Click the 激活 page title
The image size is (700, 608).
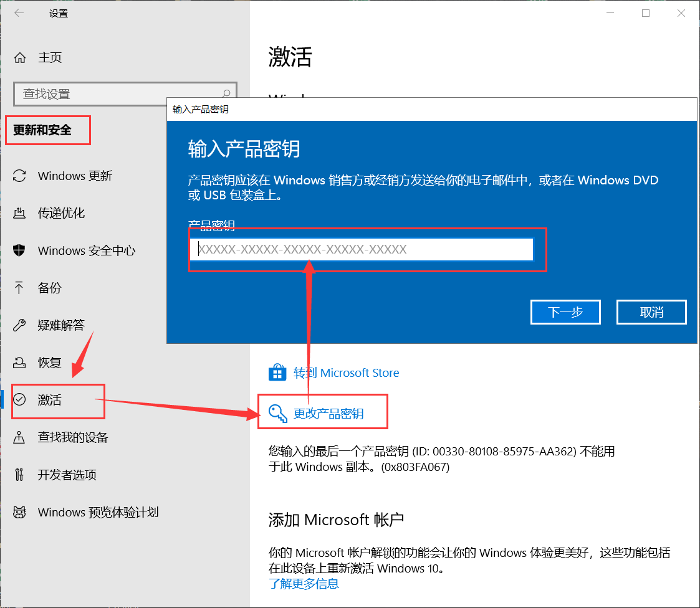[x=290, y=57]
